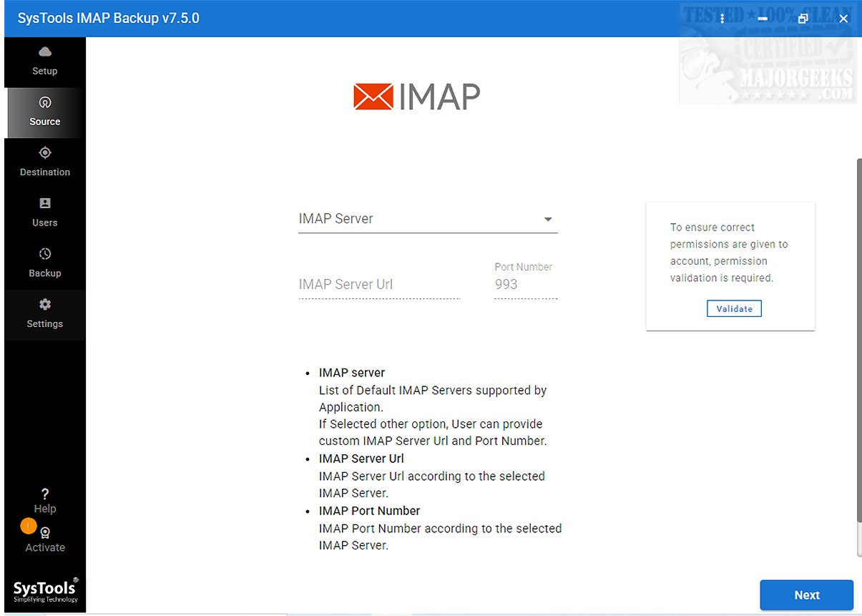Focus the IMAP Server Url field
This screenshot has height=616, width=862.
coord(379,285)
